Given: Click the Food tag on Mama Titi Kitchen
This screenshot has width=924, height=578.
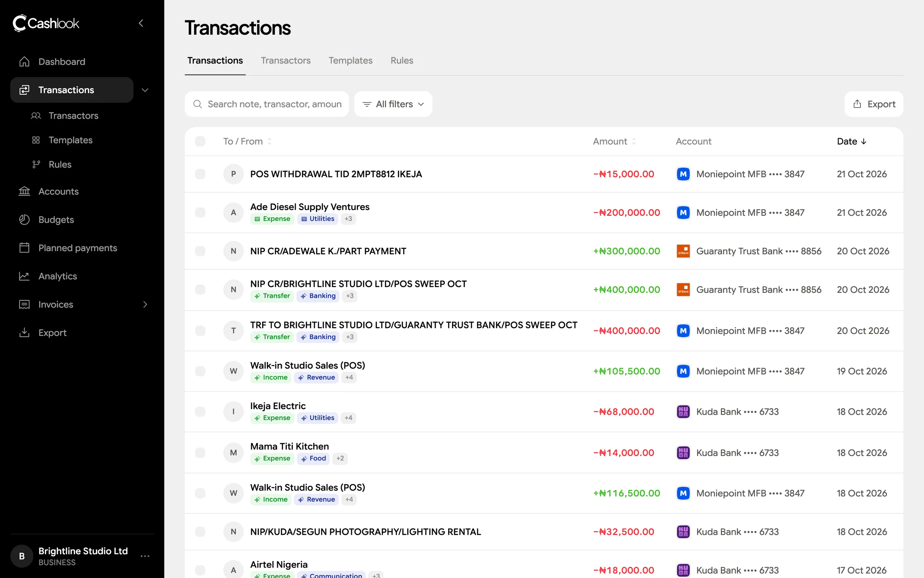Looking at the screenshot, I should coord(313,459).
